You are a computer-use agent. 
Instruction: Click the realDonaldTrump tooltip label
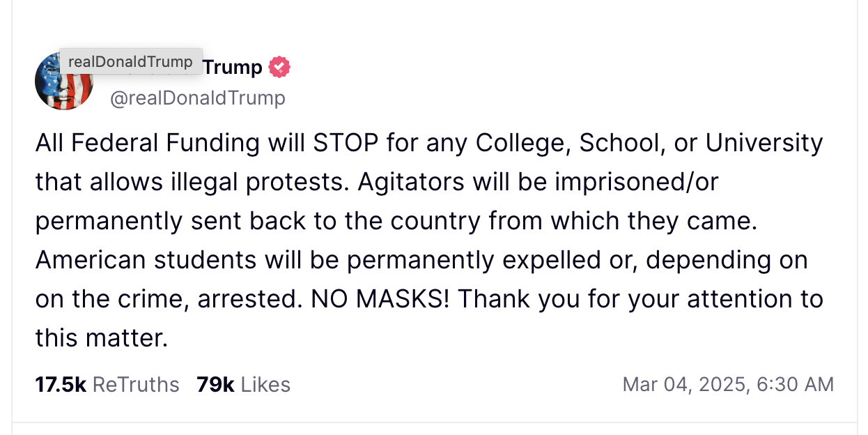click(130, 61)
